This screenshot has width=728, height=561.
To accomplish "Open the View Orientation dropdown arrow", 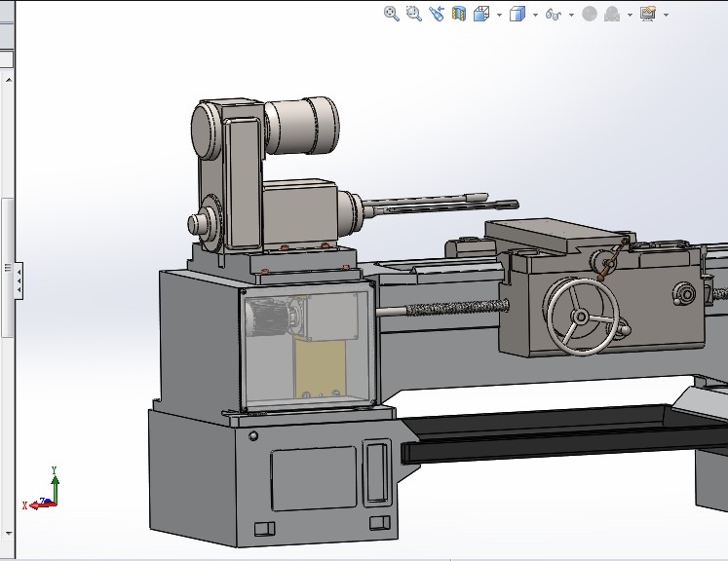I will click(499, 15).
